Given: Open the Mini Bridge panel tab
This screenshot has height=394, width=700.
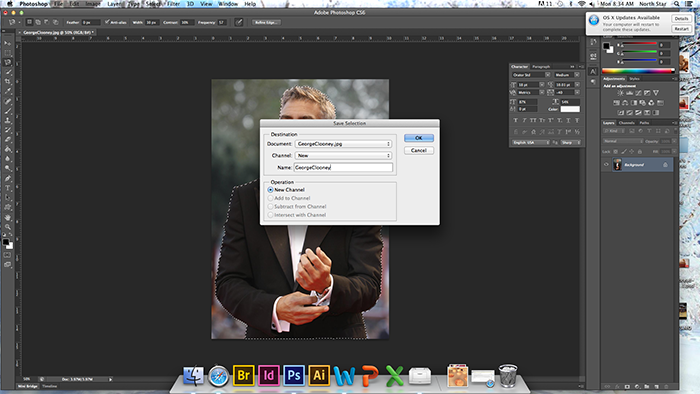Looking at the screenshot, I should click(x=28, y=386).
